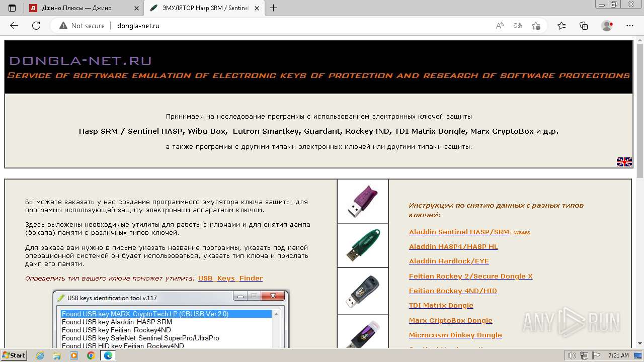Open the Favorites list

point(561,26)
